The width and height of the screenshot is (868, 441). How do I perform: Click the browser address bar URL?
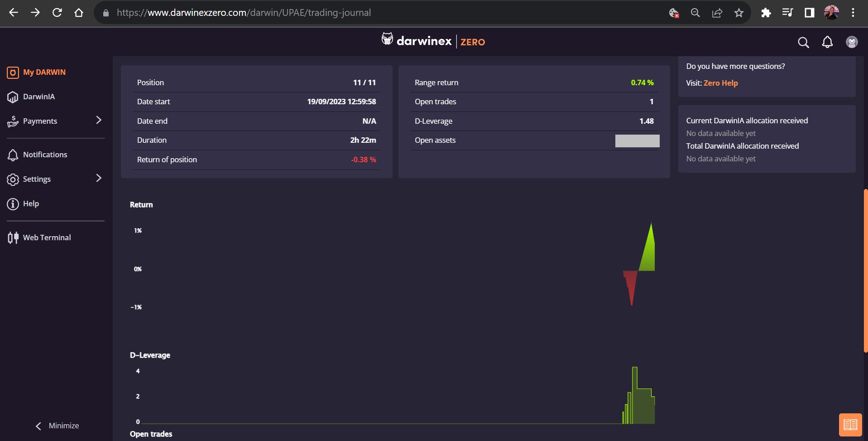click(x=244, y=13)
